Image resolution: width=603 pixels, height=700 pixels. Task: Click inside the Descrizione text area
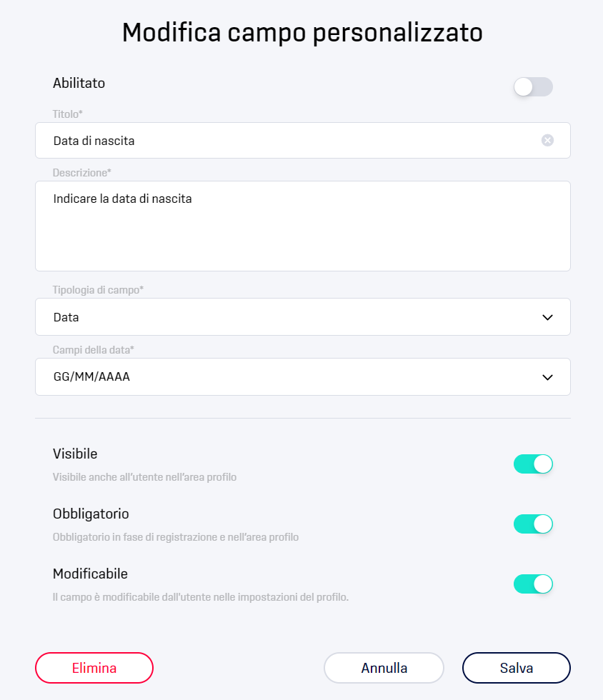point(303,226)
